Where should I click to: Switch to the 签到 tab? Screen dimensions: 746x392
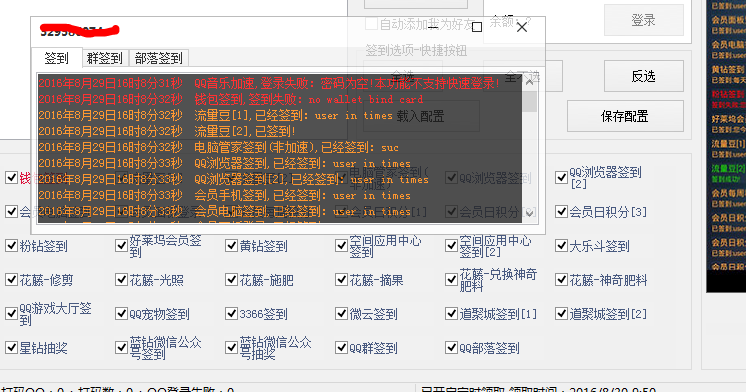click(57, 58)
